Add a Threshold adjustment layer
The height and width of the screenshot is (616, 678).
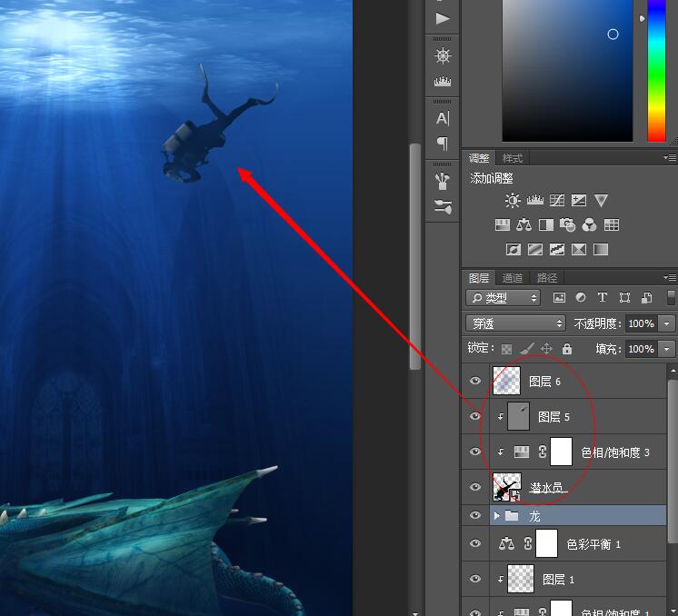click(557, 250)
